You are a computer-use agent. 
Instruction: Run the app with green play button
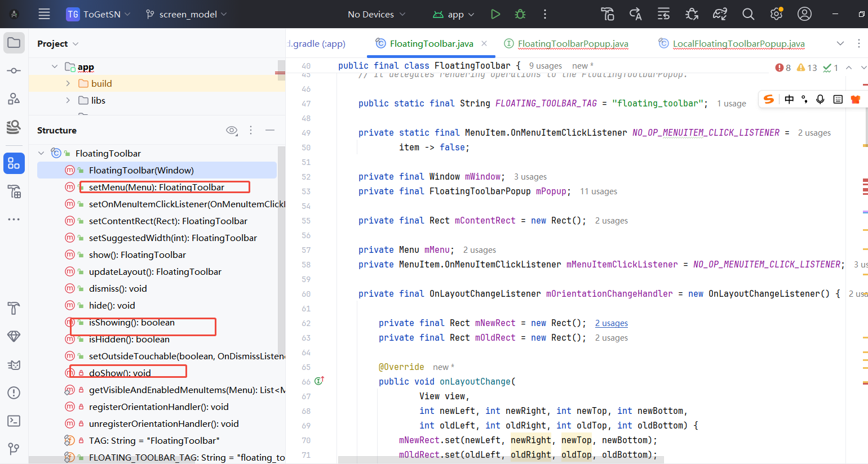[x=495, y=14]
